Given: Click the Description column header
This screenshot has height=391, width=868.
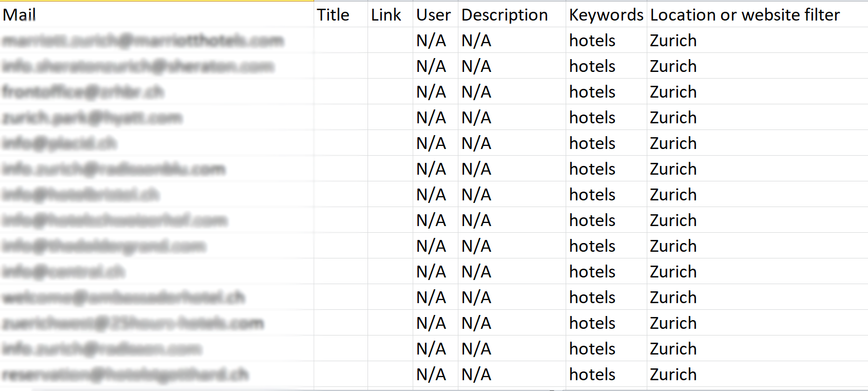Looking at the screenshot, I should click(x=505, y=15).
